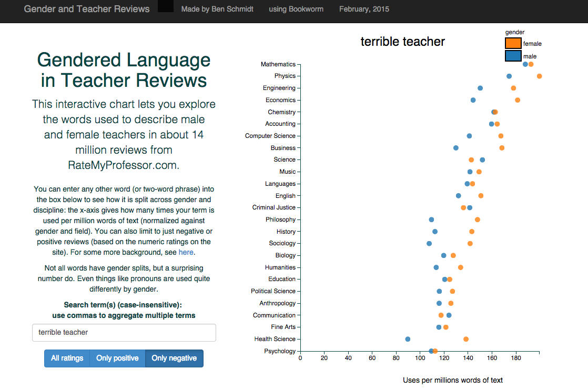Switch to Only positive reviews
The height and width of the screenshot is (389, 588).
[117, 358]
